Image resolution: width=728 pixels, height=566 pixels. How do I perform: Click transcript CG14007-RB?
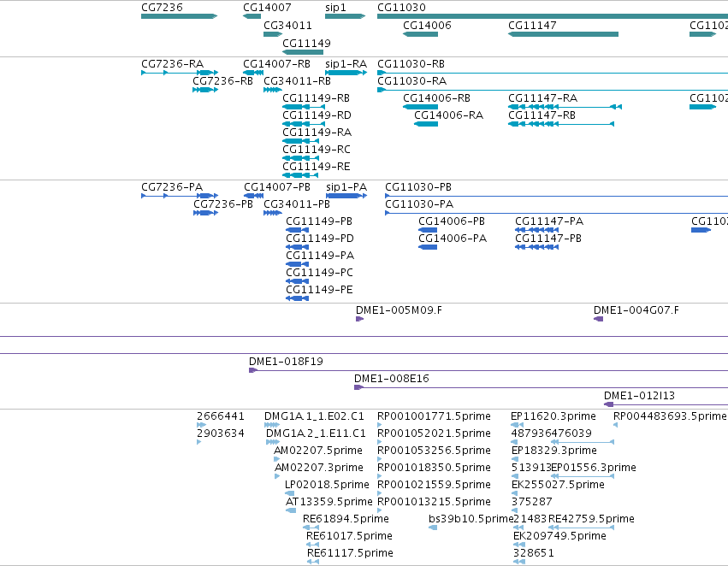[253, 73]
